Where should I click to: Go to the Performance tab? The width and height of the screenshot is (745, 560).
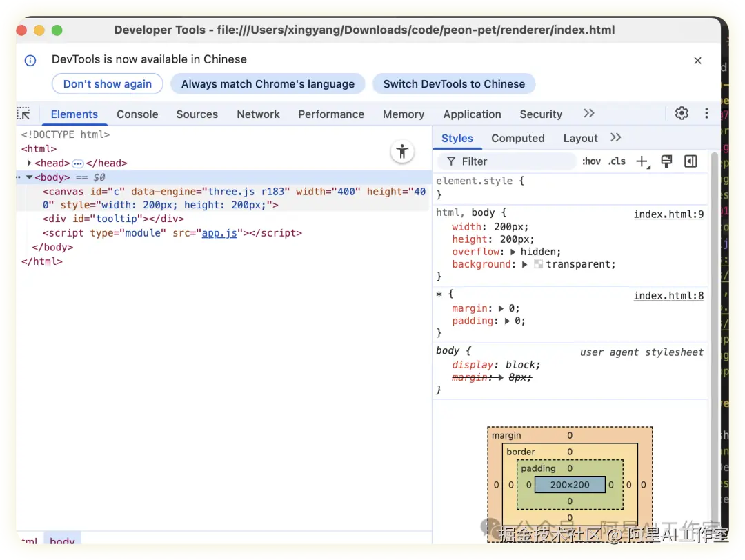(x=331, y=114)
